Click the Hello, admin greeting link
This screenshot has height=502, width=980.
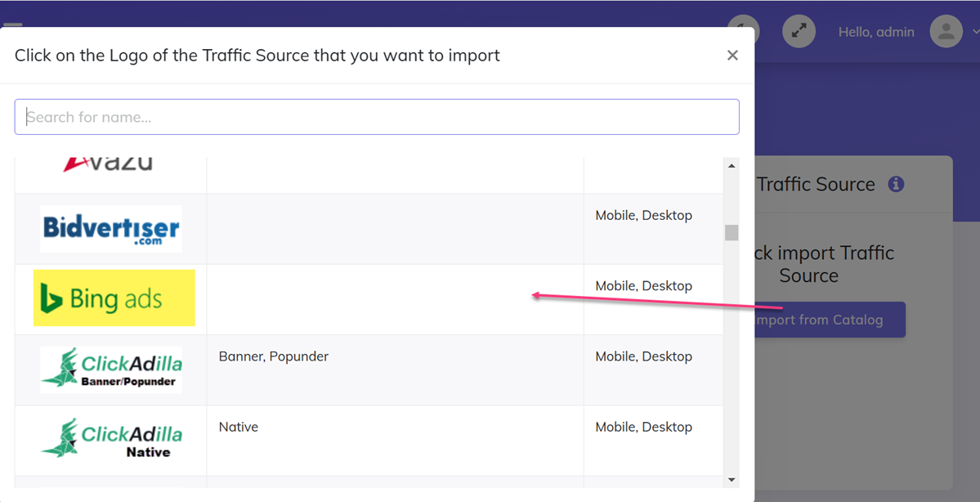click(x=876, y=31)
